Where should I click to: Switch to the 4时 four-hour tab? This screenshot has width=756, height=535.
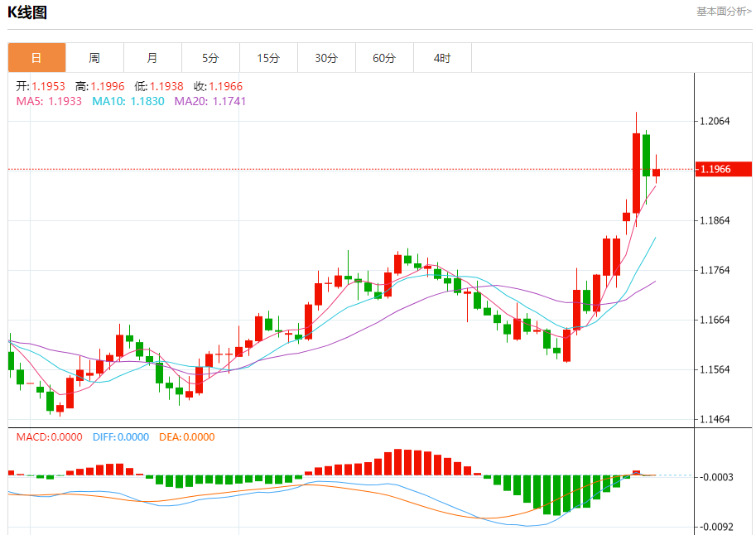[442, 58]
